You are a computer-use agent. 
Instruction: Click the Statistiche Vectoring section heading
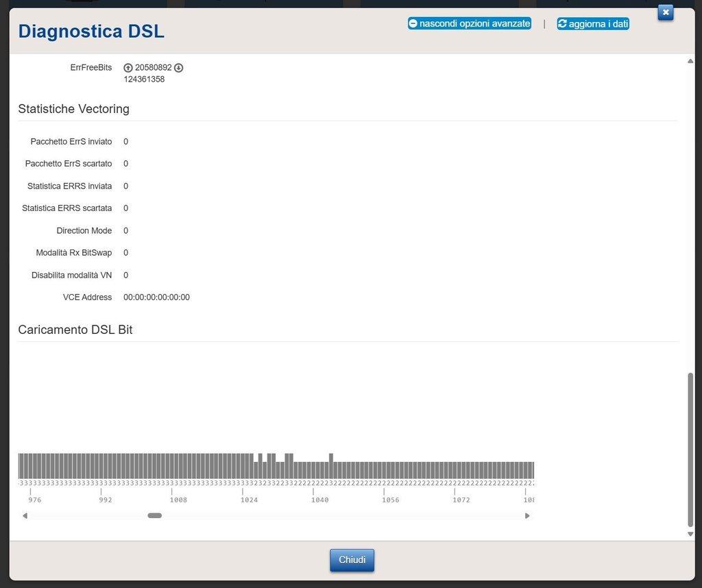[x=73, y=109]
